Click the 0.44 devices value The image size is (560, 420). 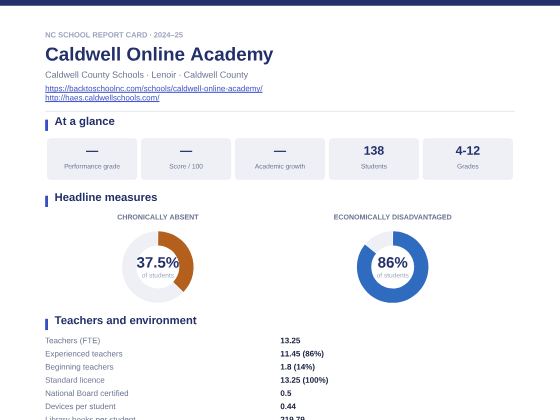288,407
